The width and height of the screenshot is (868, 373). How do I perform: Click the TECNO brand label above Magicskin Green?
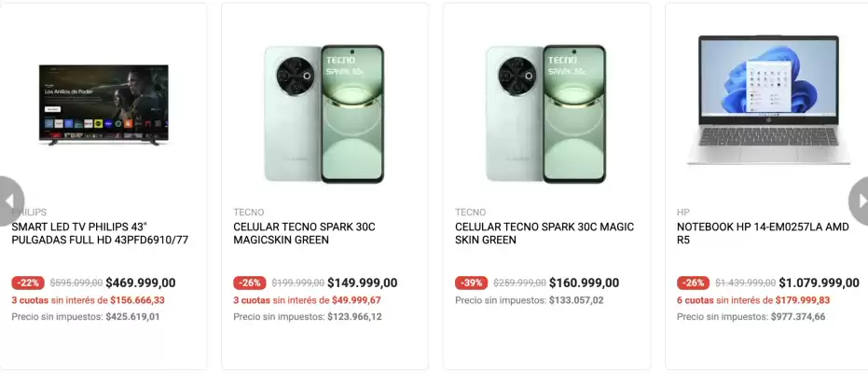(249, 213)
